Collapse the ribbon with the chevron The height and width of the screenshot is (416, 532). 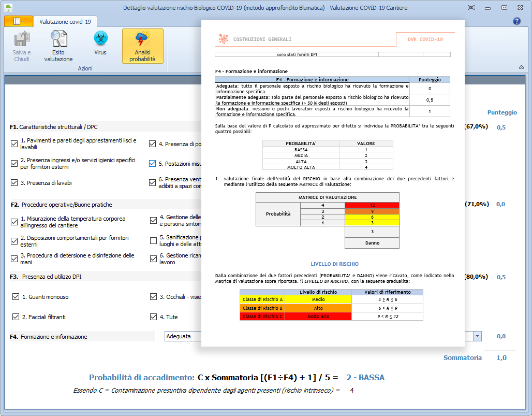(x=521, y=67)
